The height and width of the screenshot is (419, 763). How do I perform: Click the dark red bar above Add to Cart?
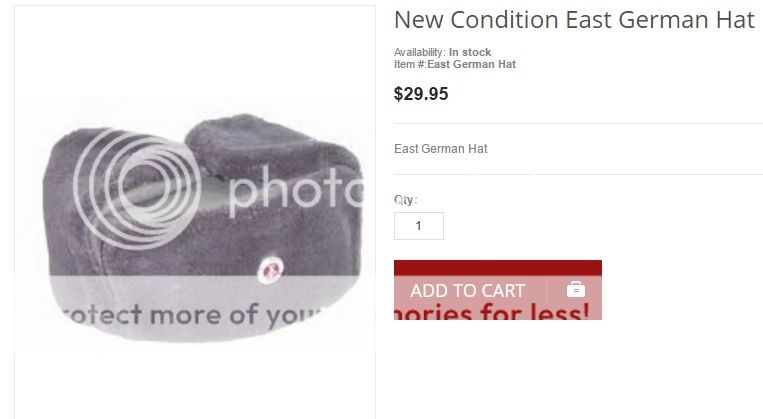click(x=498, y=268)
